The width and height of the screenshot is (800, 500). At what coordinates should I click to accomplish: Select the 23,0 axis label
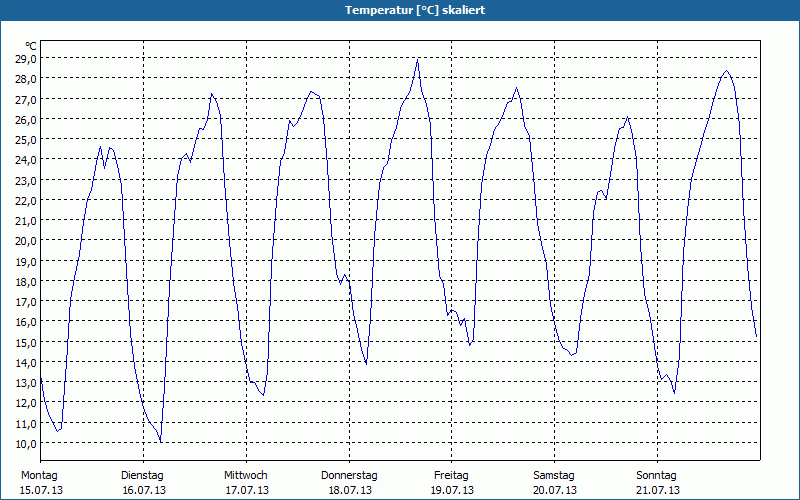(x=26, y=181)
